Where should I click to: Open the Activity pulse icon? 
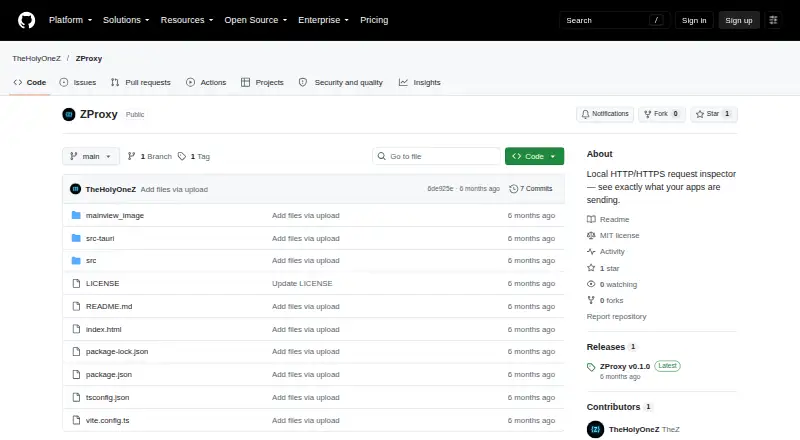pos(591,252)
